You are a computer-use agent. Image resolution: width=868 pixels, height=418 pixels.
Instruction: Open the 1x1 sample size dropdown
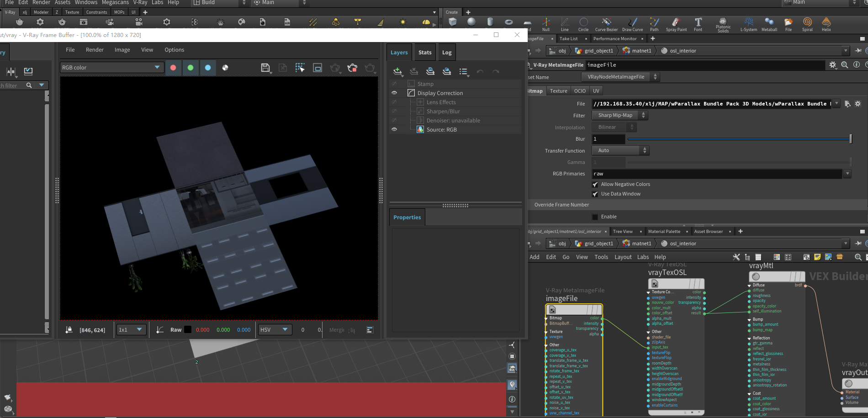coord(131,329)
